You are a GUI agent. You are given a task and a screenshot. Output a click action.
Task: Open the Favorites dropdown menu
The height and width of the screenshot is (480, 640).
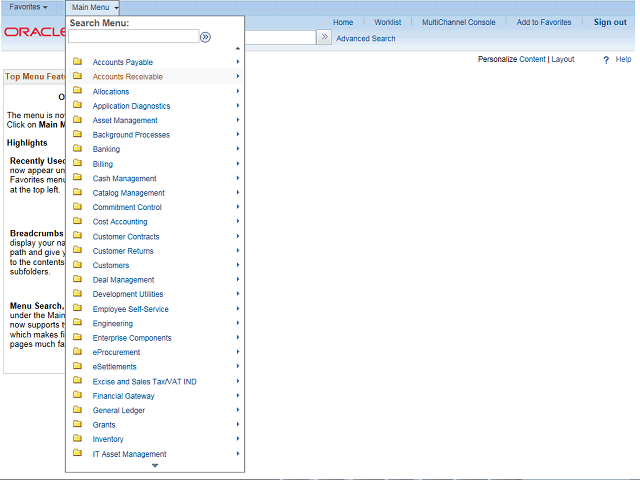(x=28, y=7)
